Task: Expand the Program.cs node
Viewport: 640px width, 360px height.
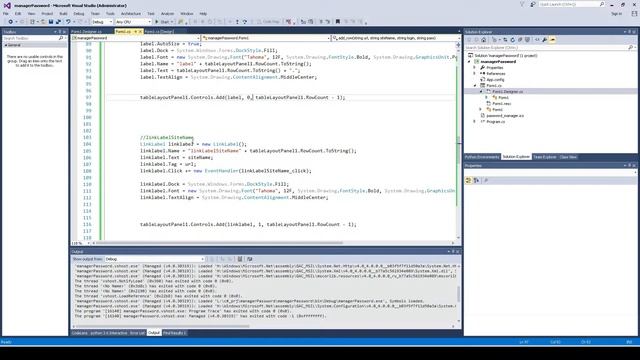Action: (475, 122)
